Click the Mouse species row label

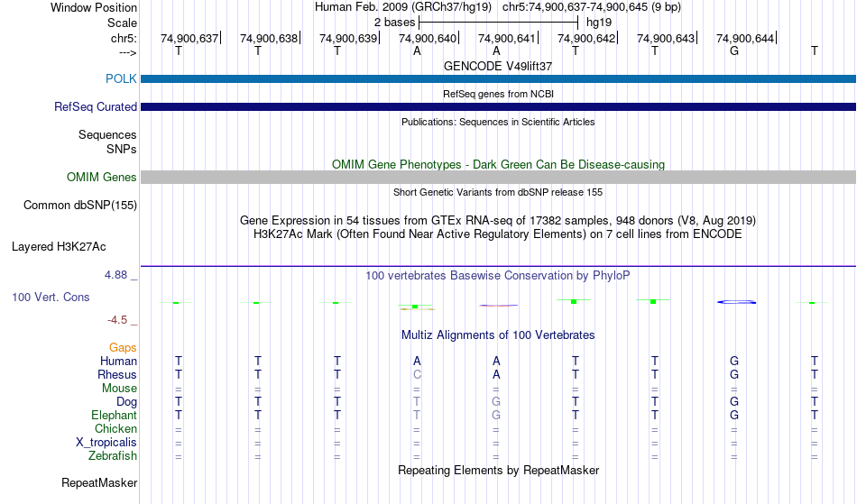tap(119, 389)
